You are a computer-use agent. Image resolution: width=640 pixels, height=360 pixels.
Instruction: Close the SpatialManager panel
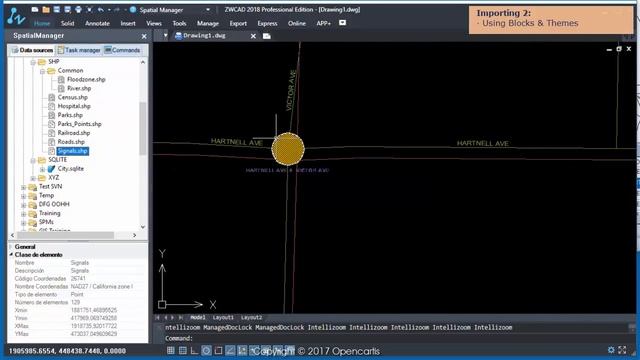tap(144, 36)
